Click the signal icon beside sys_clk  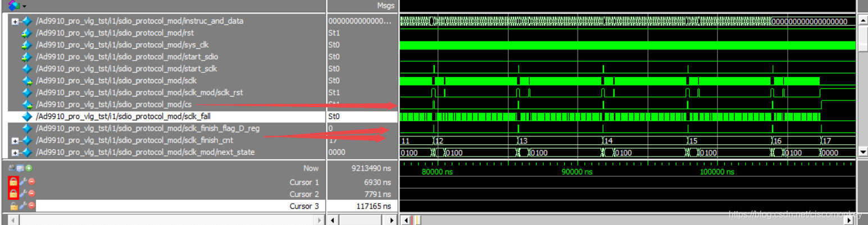(26, 45)
